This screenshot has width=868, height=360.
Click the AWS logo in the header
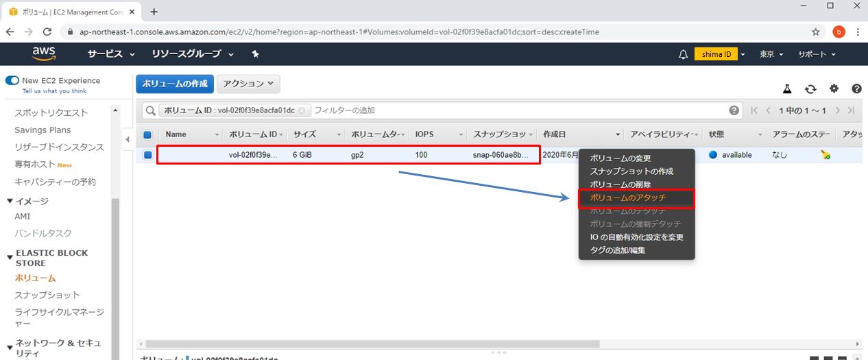point(44,54)
